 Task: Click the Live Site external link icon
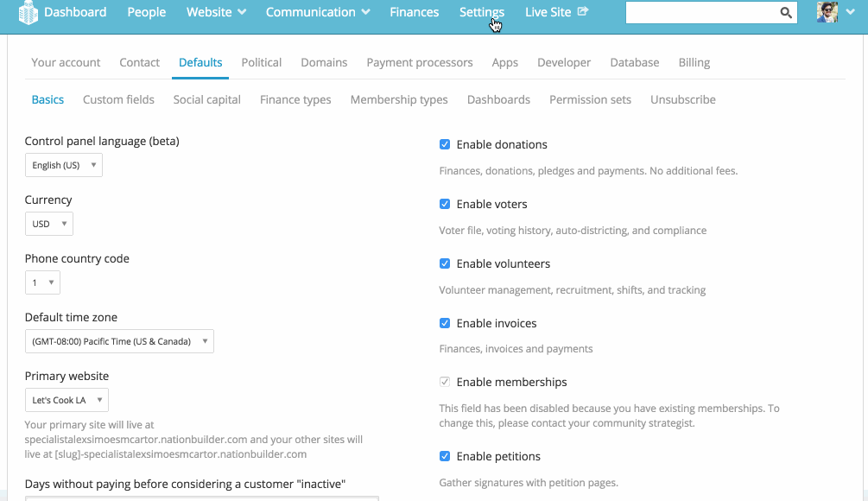pyautogui.click(x=582, y=11)
